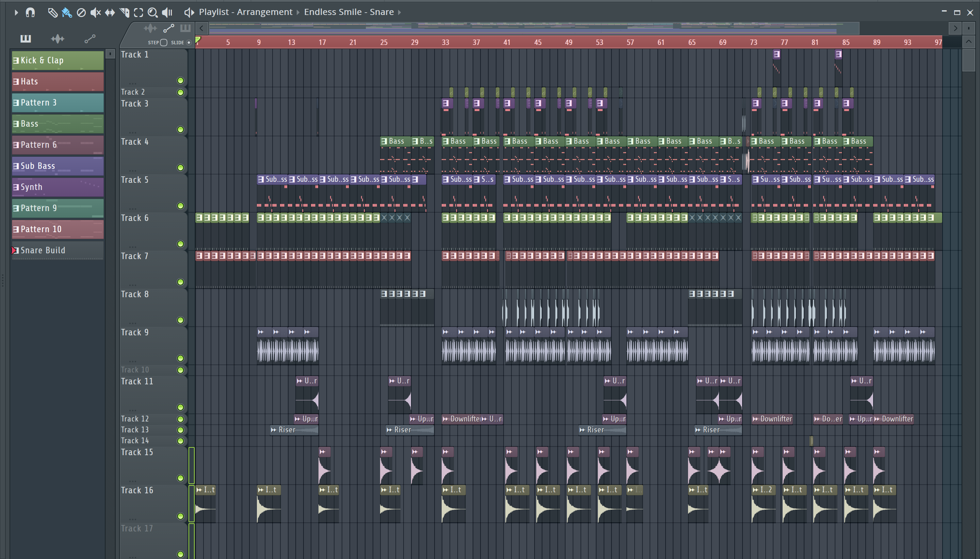Mute Track 2 with green LED
The image size is (980, 559).
tap(180, 93)
